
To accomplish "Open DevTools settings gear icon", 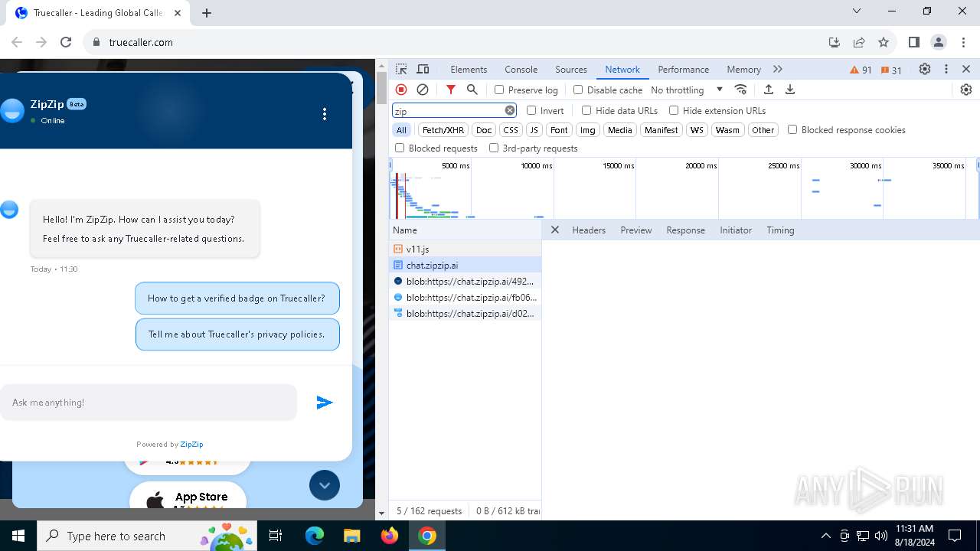I will tap(925, 69).
